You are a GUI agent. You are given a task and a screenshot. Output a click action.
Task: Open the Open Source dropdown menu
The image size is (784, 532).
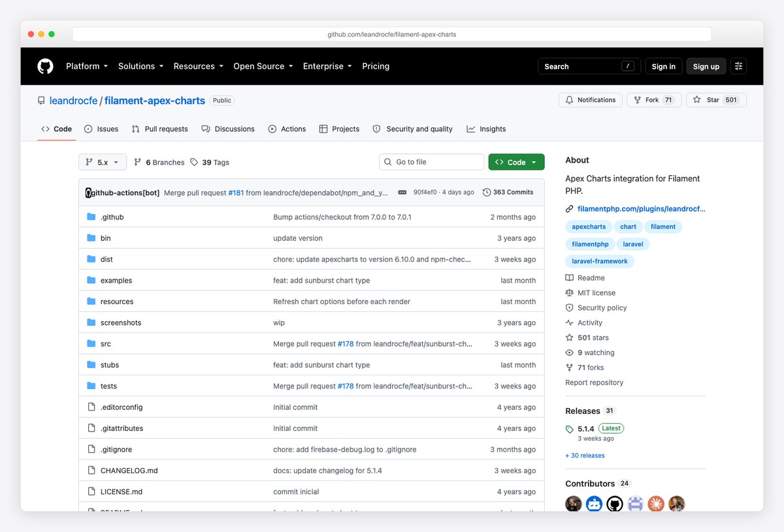point(263,66)
